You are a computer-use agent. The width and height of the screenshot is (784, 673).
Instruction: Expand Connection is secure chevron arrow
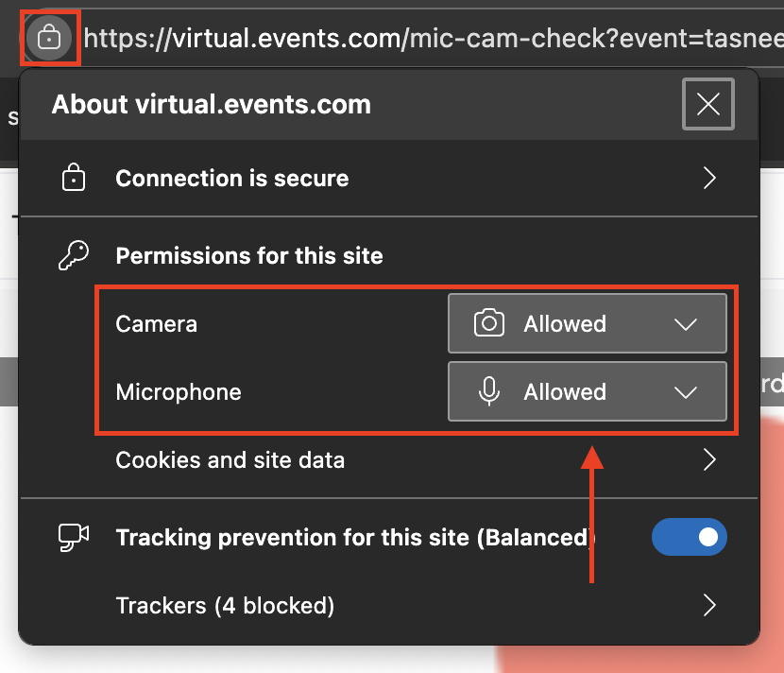pos(709,179)
